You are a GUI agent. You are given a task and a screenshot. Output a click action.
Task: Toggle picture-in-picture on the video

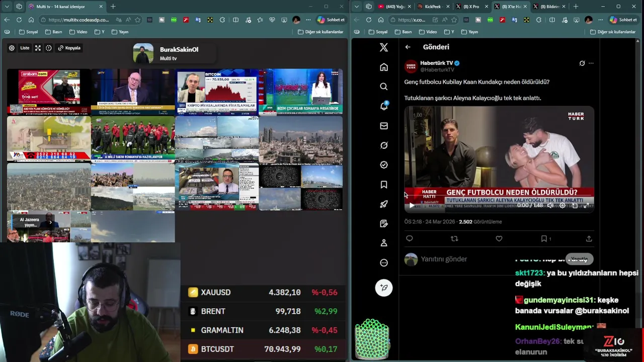point(575,205)
